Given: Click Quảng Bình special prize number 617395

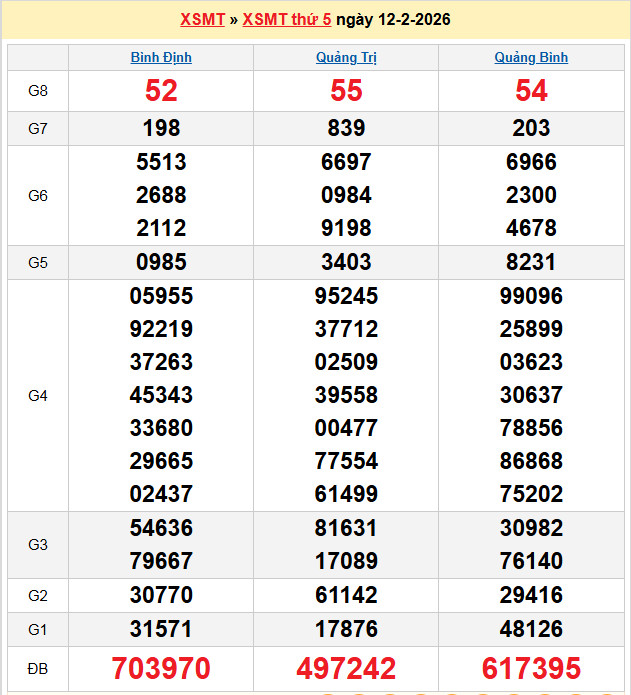Looking at the screenshot, I should click(x=531, y=668).
